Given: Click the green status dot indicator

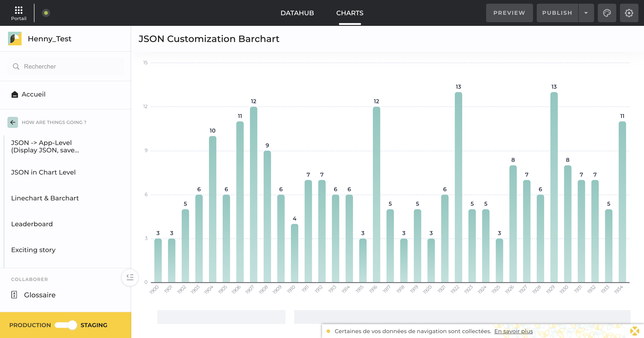Looking at the screenshot, I should (46, 12).
